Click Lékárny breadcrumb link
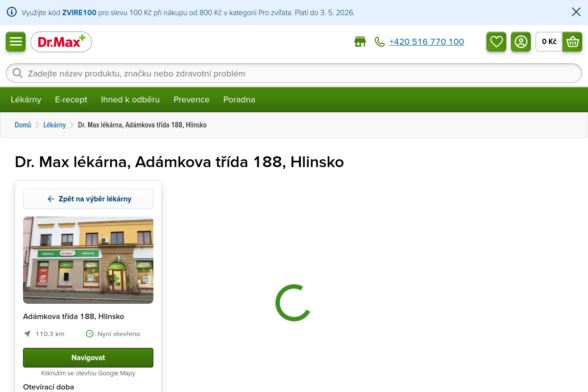Viewport: 588px width, 392px height. (x=54, y=125)
